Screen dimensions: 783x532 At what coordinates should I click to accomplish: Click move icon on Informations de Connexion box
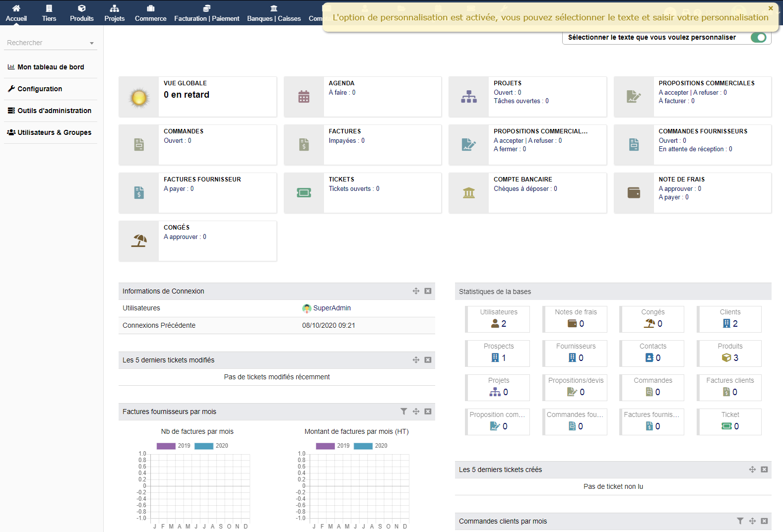(416, 291)
